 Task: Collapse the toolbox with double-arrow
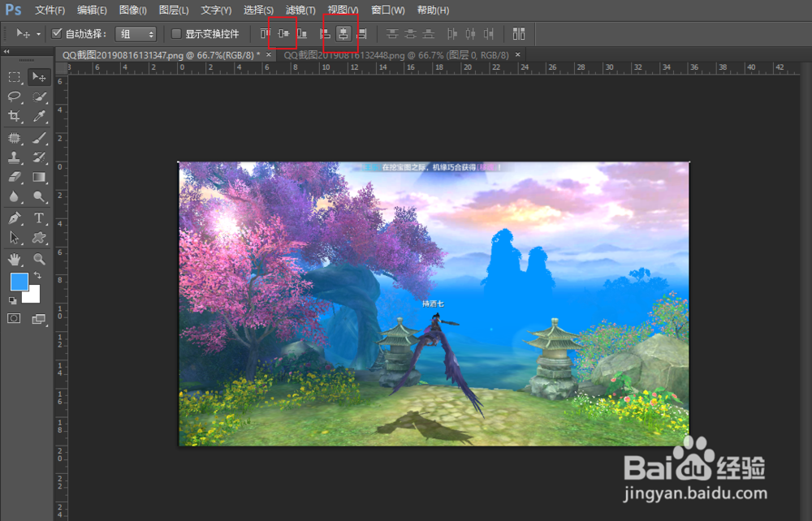[x=6, y=51]
